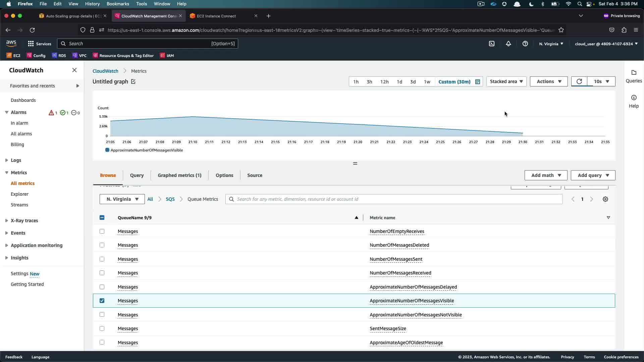
Task: Click the ApproximateNumberOfMessagesVisible legend color swatch
Action: click(x=107, y=150)
